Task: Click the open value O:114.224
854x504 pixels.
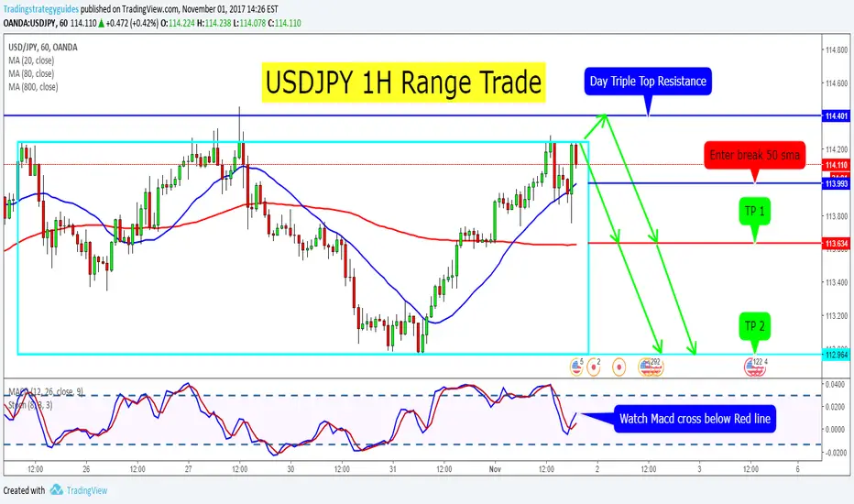Action: (178, 24)
